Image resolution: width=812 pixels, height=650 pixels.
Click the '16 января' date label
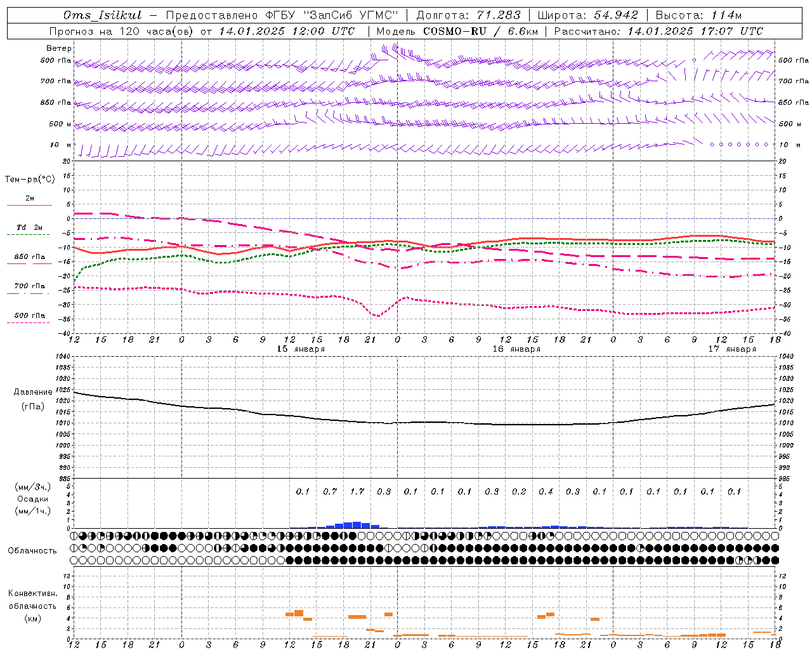tap(516, 349)
